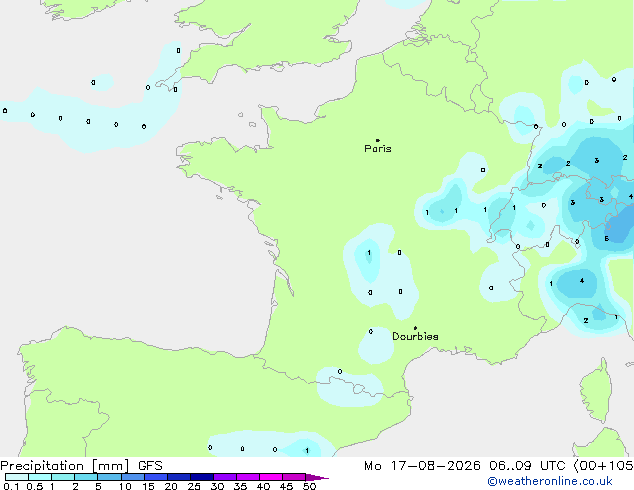Click the Precipitation [mm] GFS title
The image size is (634, 490).
click(81, 466)
